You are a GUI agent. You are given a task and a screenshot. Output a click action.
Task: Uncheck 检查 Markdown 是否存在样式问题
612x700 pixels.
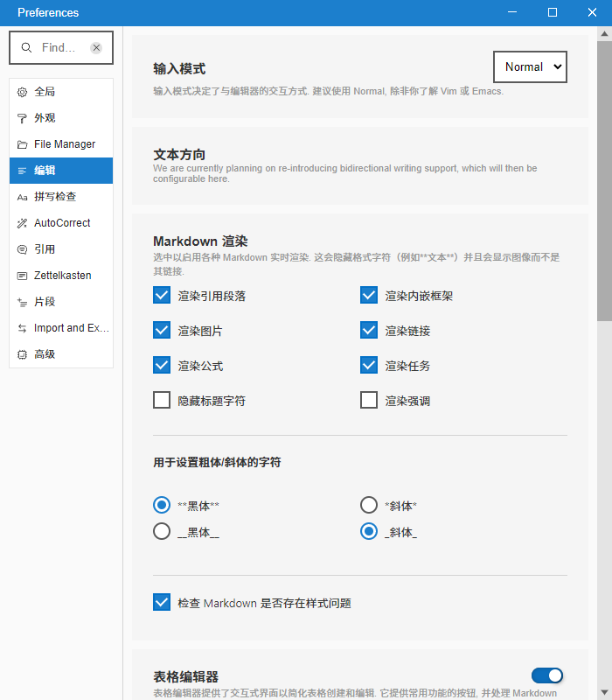click(162, 602)
